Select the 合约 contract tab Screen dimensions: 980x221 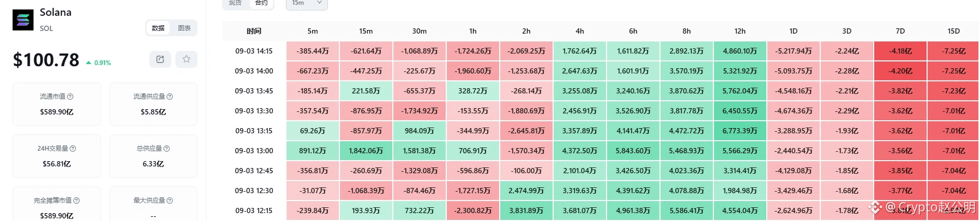261,3
